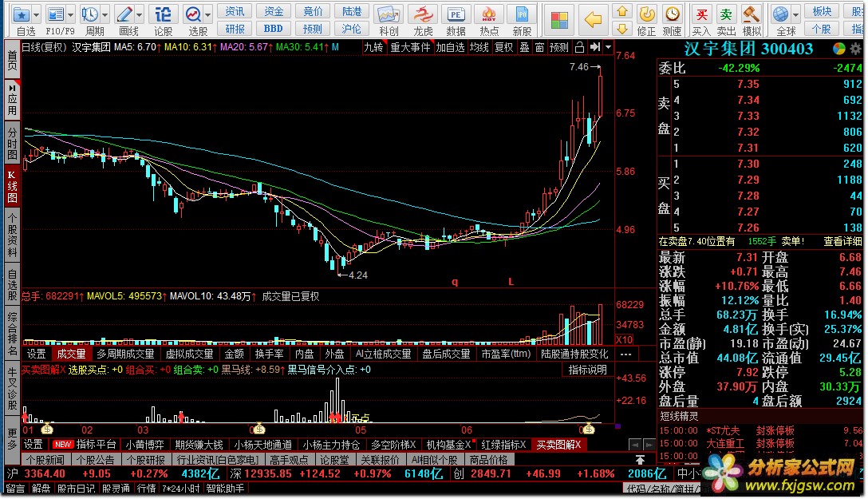Click the pie chart icon beside 300403

coord(839,49)
